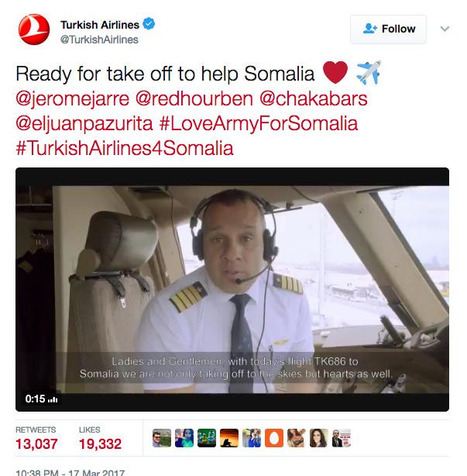Open the @eljuanpazurita mention
The height and width of the screenshot is (476, 467).
tap(84, 124)
